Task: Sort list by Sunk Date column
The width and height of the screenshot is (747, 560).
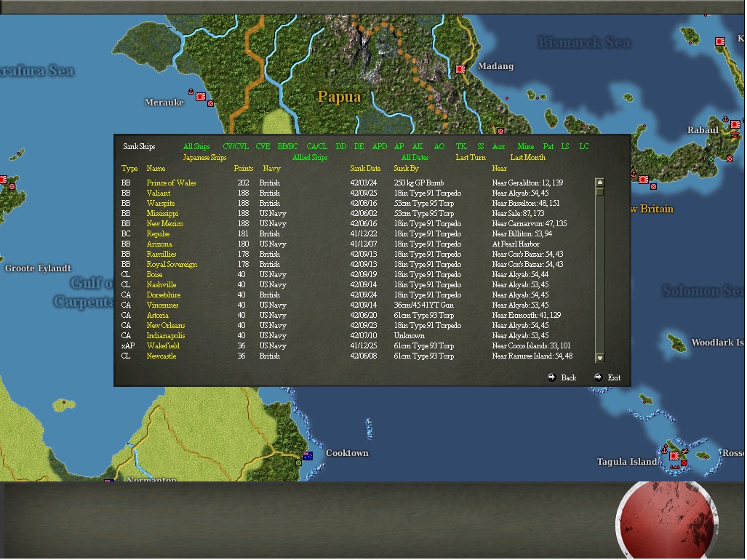Action: coord(365,168)
